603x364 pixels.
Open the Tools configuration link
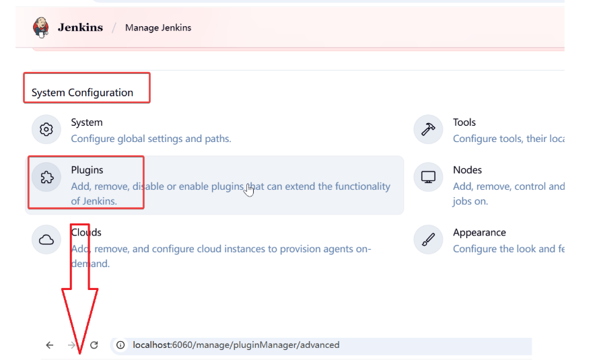pos(464,122)
